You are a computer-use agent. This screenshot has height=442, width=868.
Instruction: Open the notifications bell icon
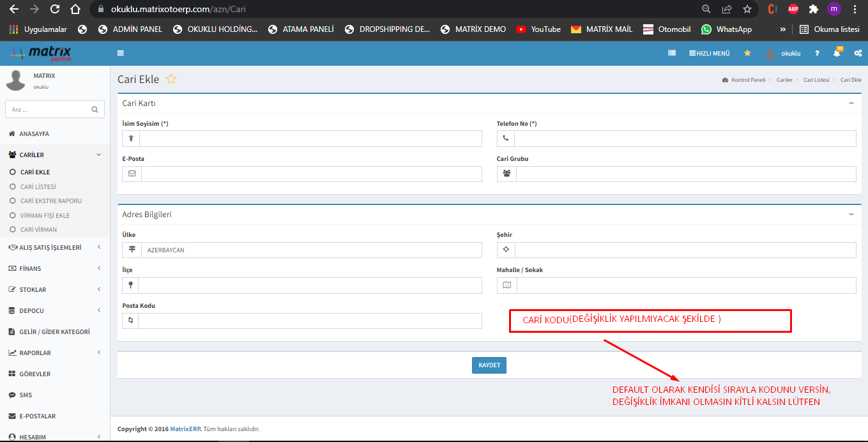point(837,53)
